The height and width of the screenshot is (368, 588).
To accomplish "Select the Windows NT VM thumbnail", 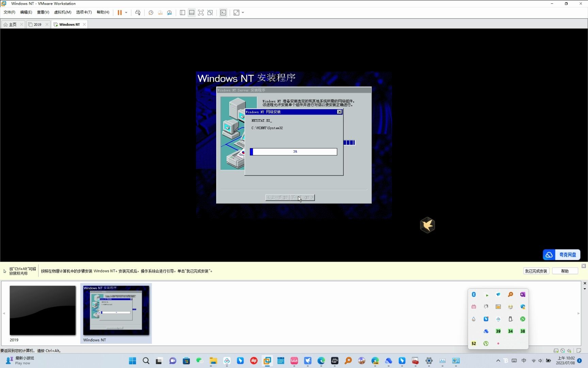I will tap(116, 313).
